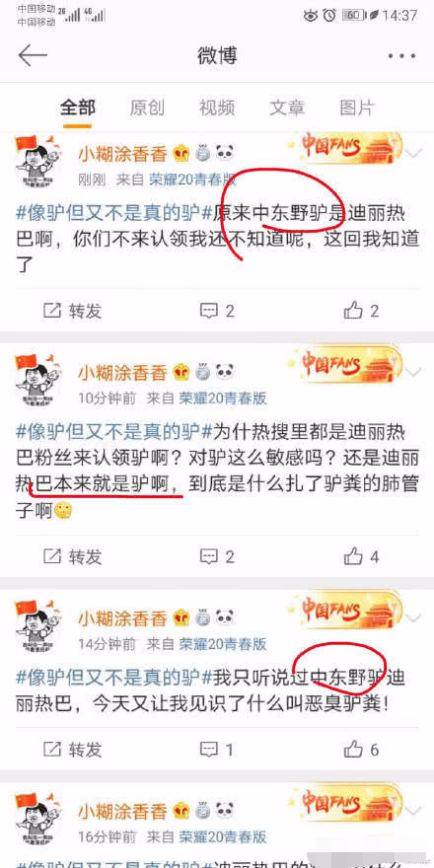The width and height of the screenshot is (434, 868).
Task: Like the third post with 6 likes
Action: coord(353,749)
